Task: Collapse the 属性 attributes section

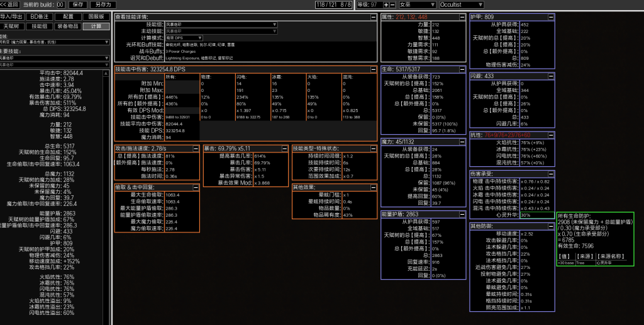Action: tap(462, 17)
